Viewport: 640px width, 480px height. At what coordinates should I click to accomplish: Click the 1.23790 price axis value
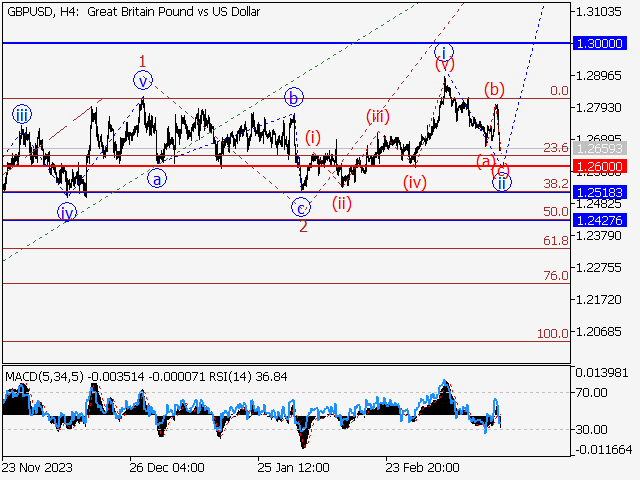coord(599,236)
